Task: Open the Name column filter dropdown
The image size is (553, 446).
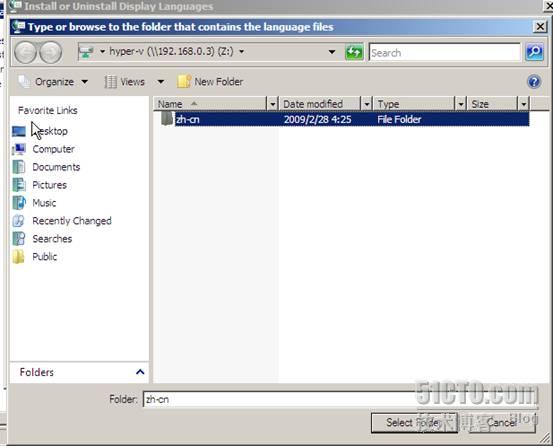Action: point(272,104)
